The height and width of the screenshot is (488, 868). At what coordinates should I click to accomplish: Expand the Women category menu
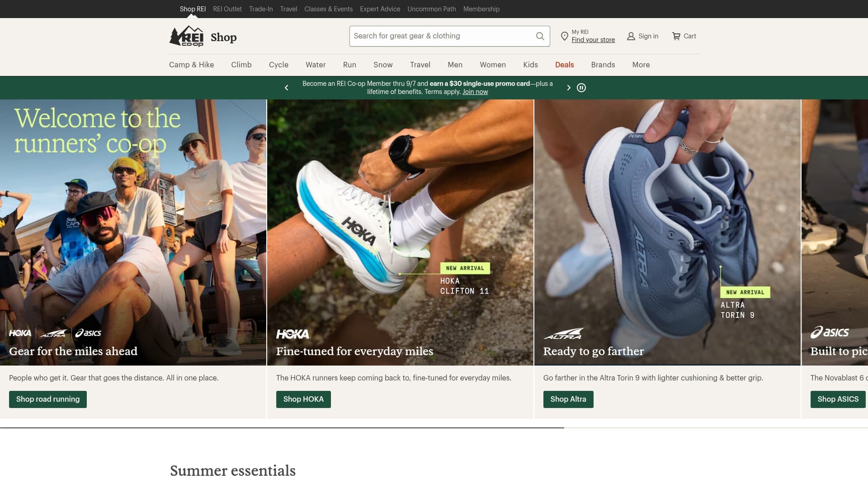click(x=493, y=65)
